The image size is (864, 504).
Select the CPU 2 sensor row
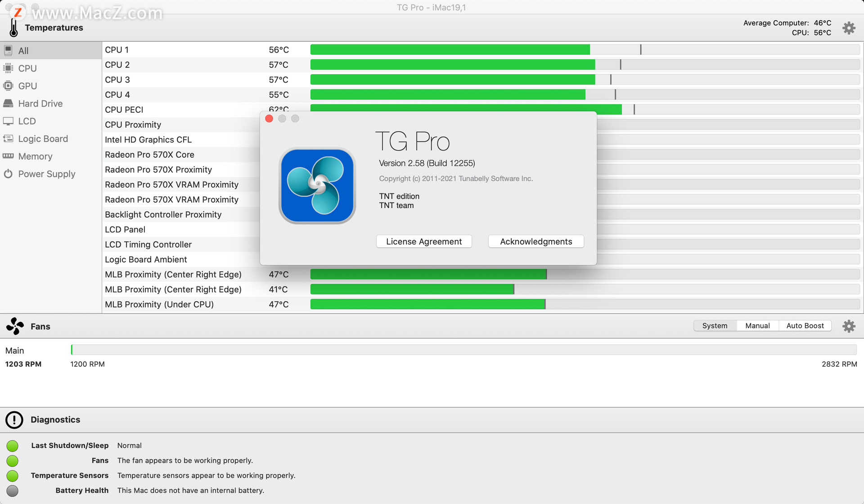(482, 65)
